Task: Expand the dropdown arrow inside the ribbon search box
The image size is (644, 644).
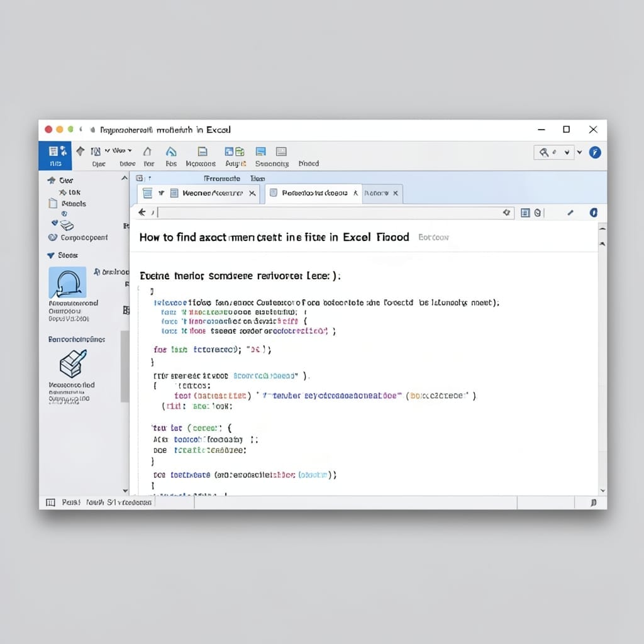Action: (567, 153)
